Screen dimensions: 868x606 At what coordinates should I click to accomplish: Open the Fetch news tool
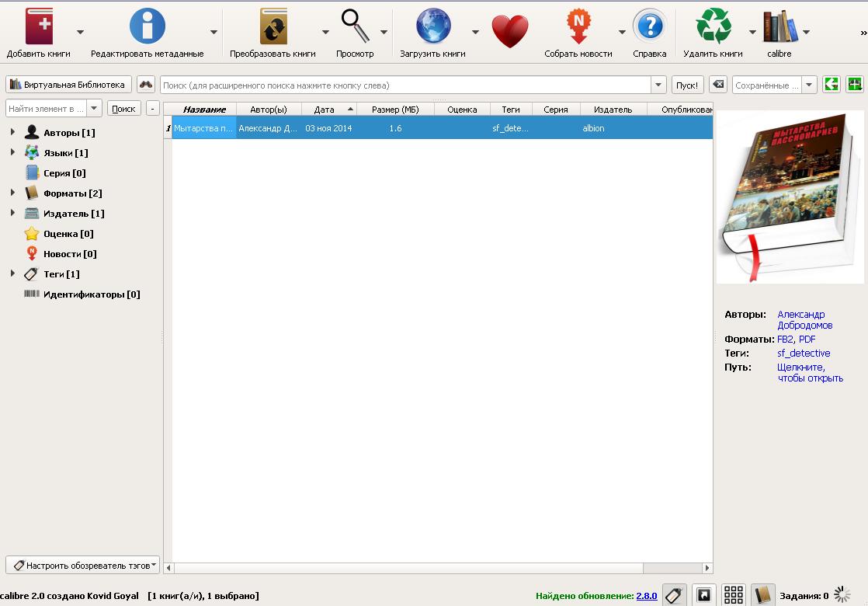[x=578, y=27]
